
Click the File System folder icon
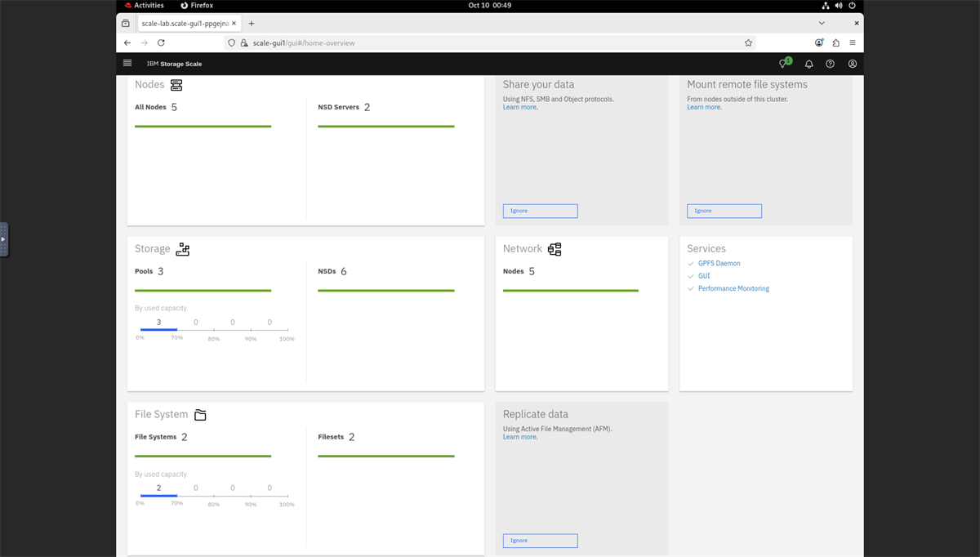[200, 415]
